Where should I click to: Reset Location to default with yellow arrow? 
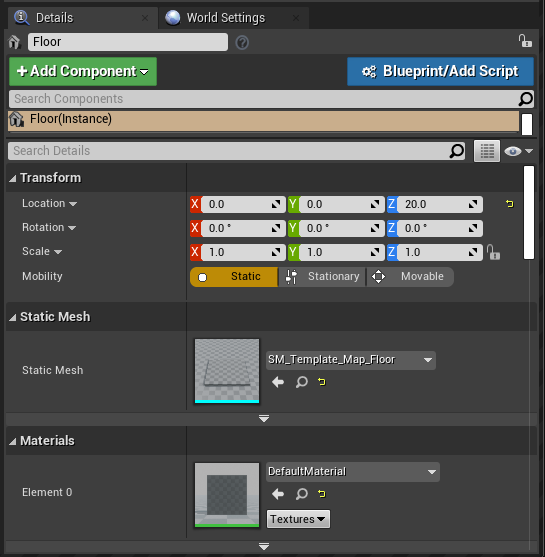(x=509, y=204)
